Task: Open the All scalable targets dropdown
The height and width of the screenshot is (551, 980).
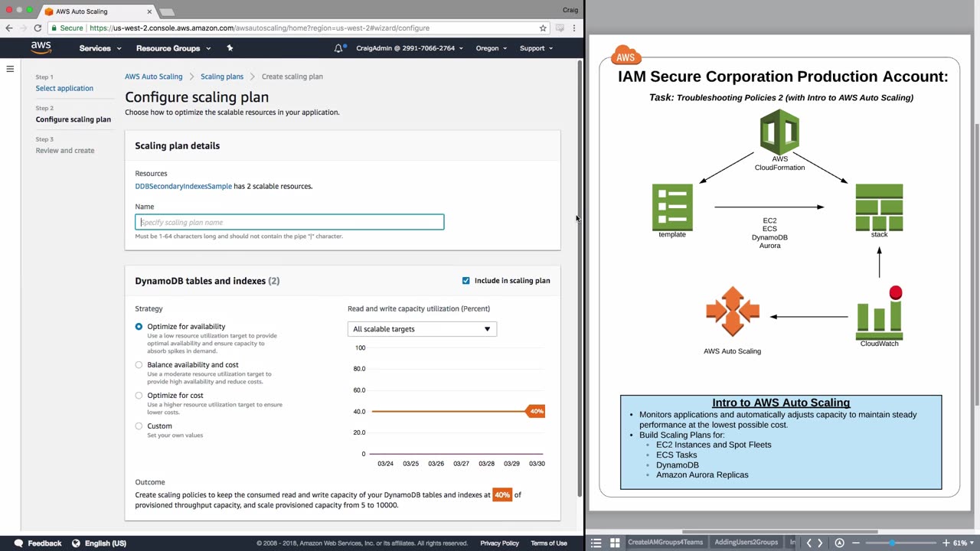Action: tap(422, 329)
